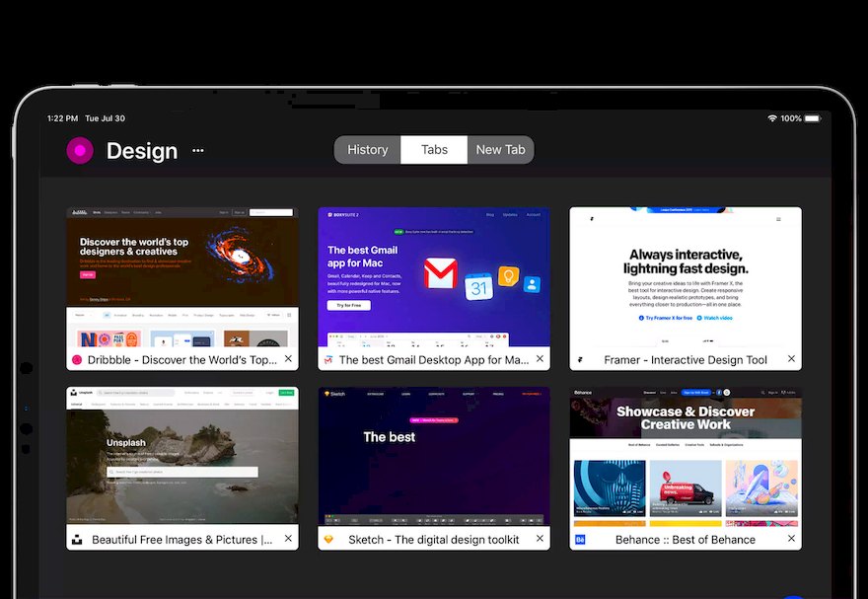Click the Behance Bē favicon

click(580, 539)
